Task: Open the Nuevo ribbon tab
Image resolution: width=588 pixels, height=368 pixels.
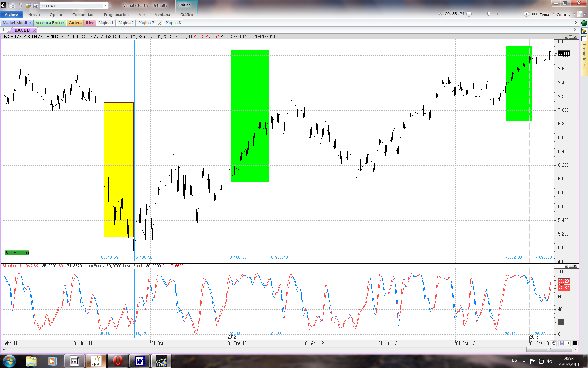Action: pos(34,15)
